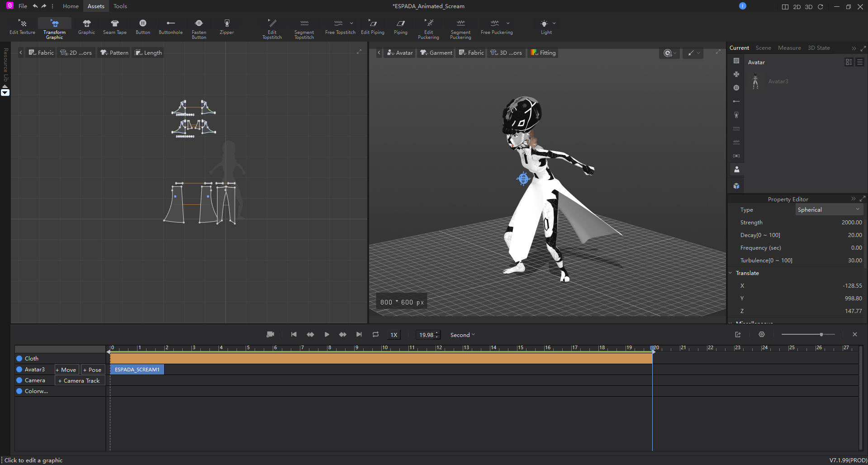Select the Edit Texture tool
This screenshot has height=465, width=868.
(x=22, y=27)
